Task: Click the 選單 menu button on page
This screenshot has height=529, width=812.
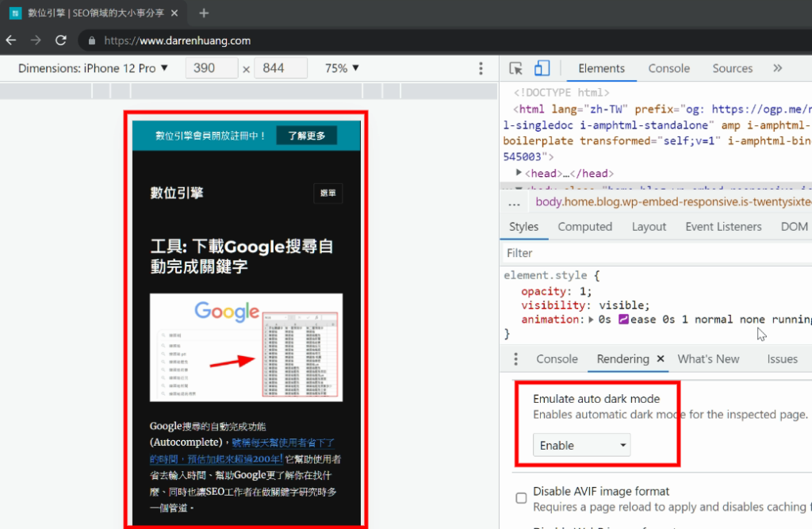Action: pos(327,194)
